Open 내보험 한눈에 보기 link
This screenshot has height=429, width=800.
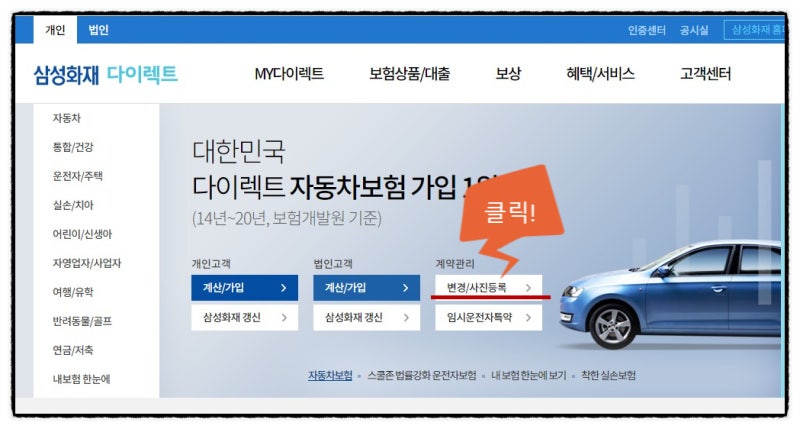point(529,376)
